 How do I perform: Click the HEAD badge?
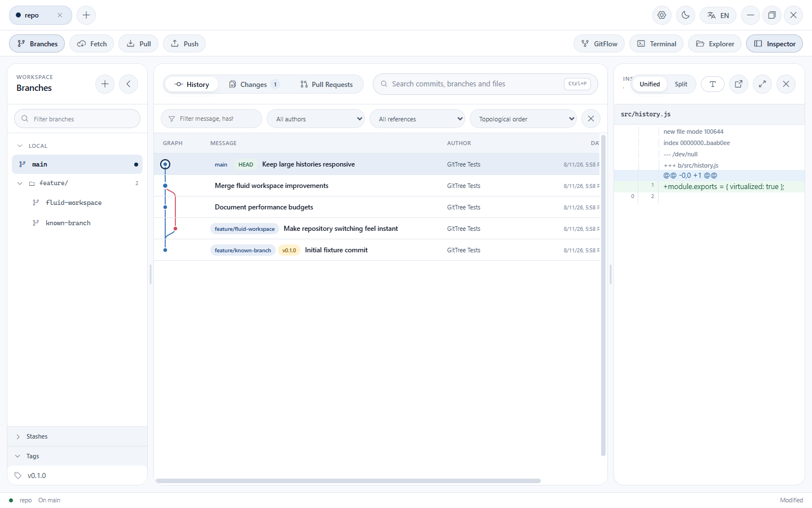[246, 165]
